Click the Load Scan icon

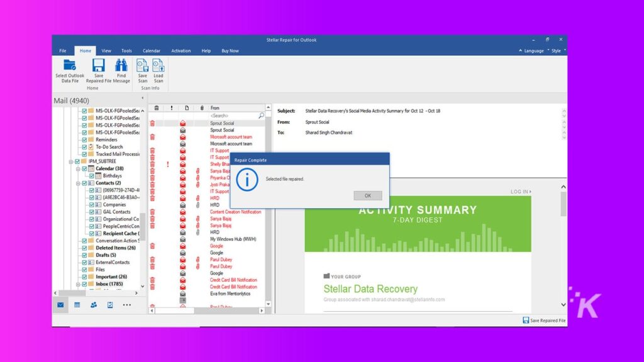pos(158,65)
